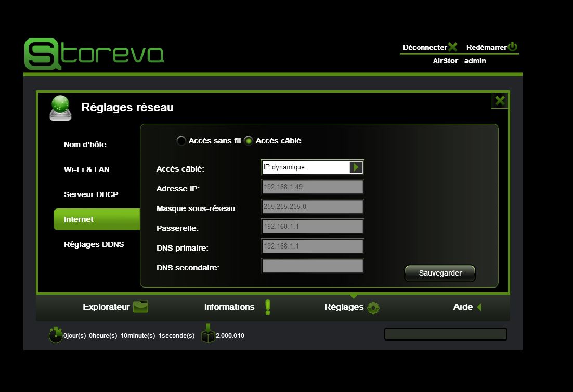
Task: Close the Réglages réseau panel
Action: (x=500, y=100)
